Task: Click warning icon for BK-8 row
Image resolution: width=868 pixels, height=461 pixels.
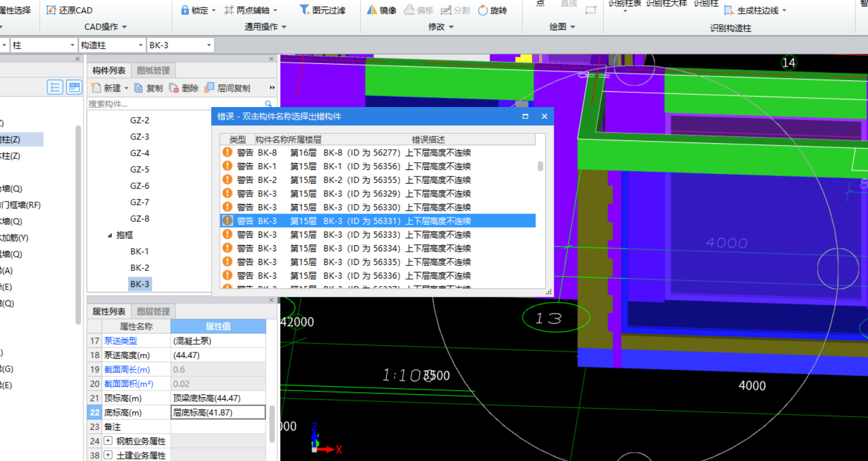Action: (x=228, y=152)
